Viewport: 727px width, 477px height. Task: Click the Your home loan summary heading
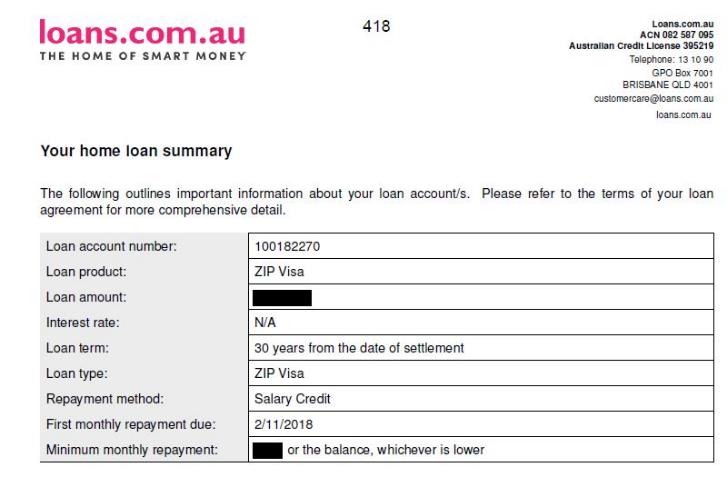(136, 151)
